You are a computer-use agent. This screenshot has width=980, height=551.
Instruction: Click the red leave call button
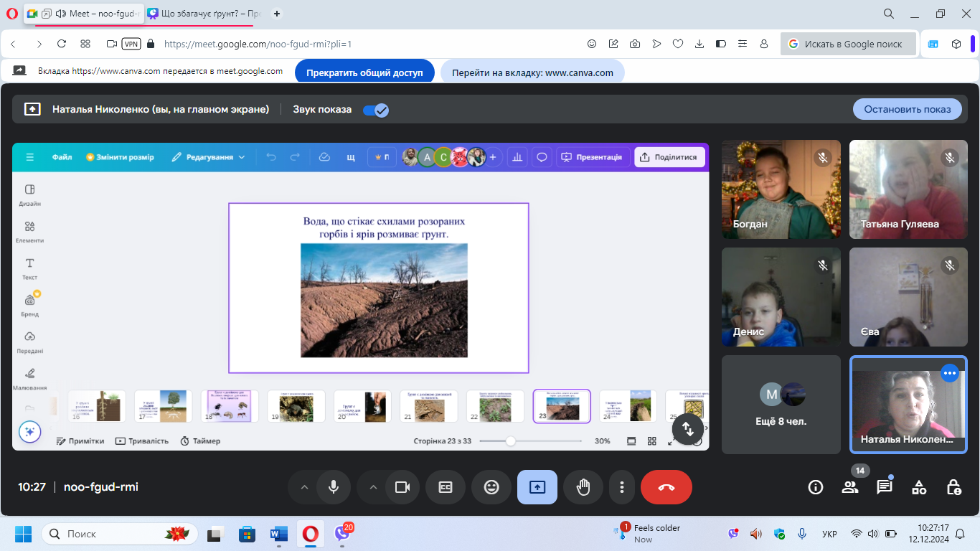(666, 487)
